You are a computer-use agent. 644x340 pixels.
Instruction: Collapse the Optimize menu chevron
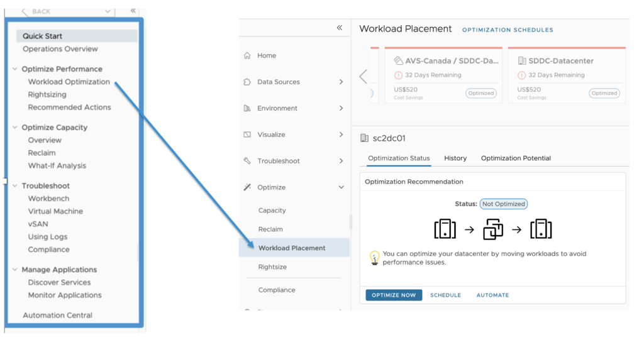tap(341, 188)
